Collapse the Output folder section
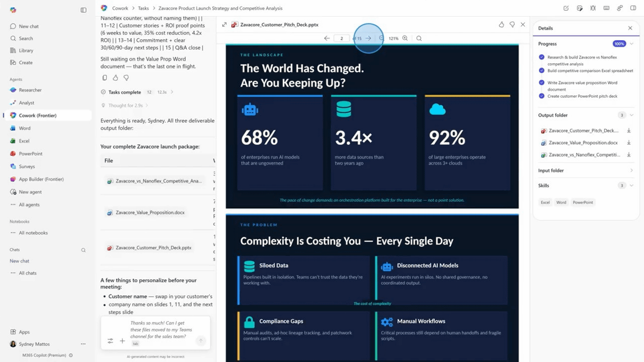The image size is (644, 362). (631, 115)
